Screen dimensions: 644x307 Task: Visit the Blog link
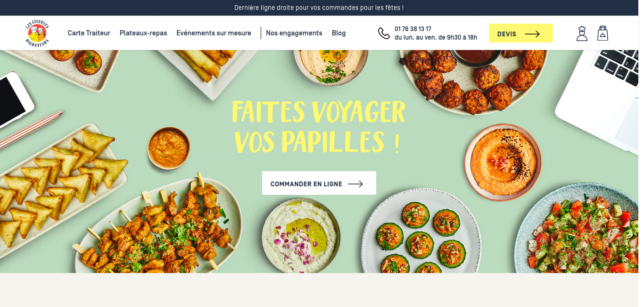click(x=339, y=33)
